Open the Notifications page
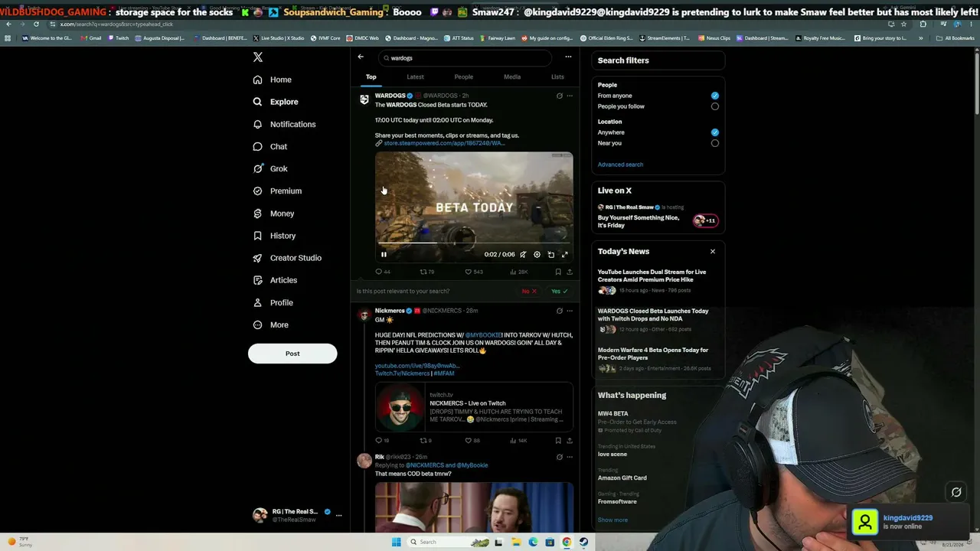This screenshot has width=980, height=551. 284,124
